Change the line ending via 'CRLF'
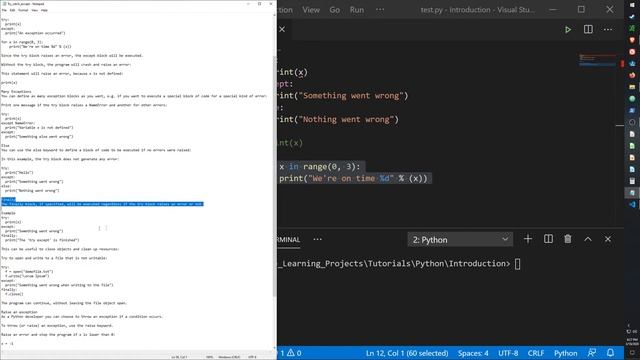640x360 pixels. 536,353
